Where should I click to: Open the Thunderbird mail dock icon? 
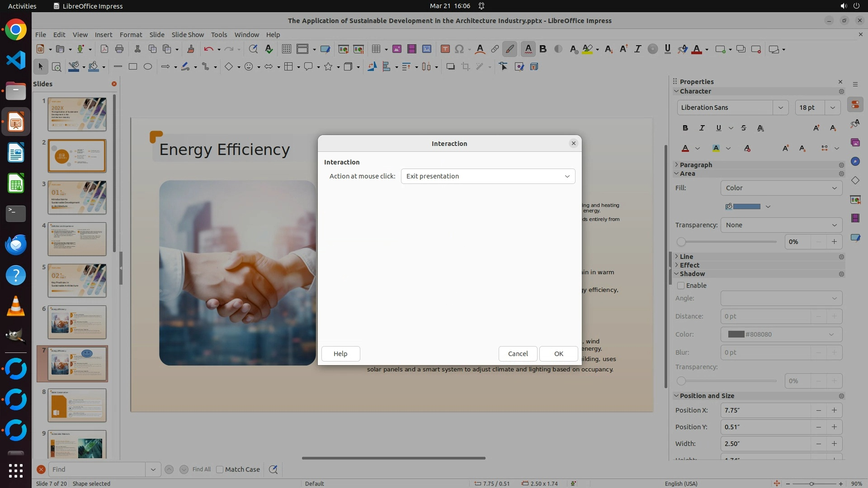(x=16, y=244)
